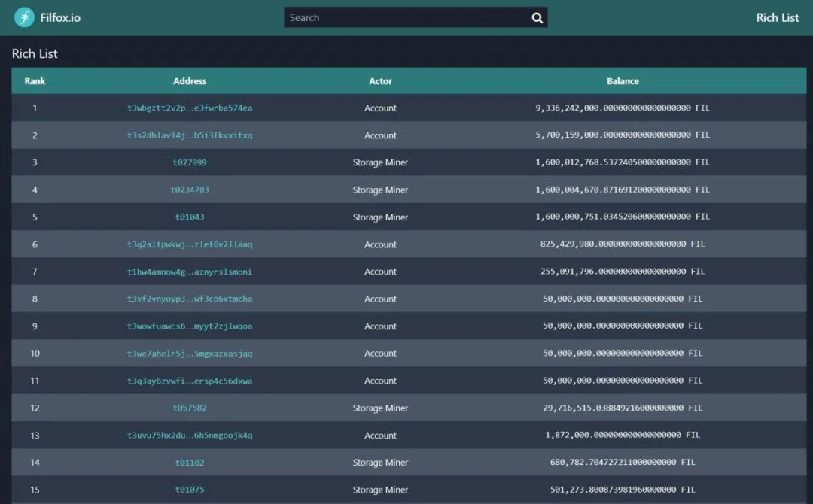The image size is (813, 504).
Task: Select balance 1,600,012,768.5372405 FIL
Action: click(623, 162)
